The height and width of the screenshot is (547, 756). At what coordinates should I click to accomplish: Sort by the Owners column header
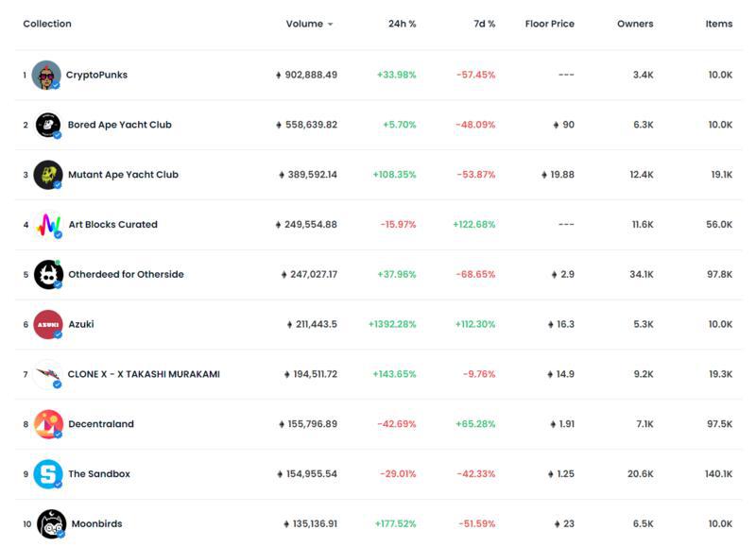tap(635, 24)
